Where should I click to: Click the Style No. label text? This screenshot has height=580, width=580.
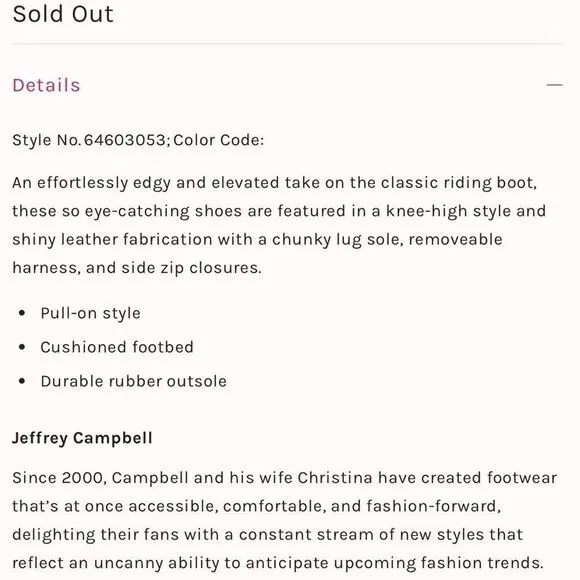46,140
